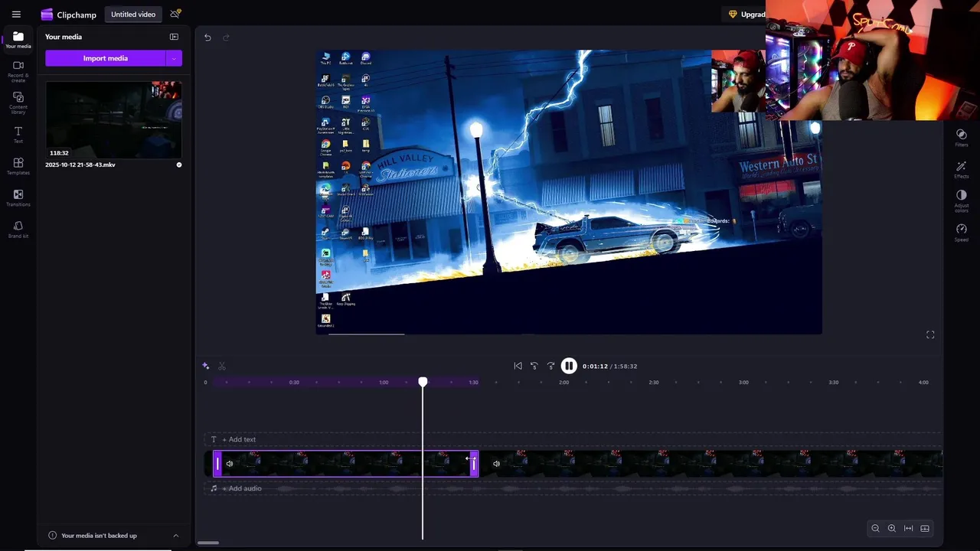Open the Templates sidebar tab

(18, 166)
